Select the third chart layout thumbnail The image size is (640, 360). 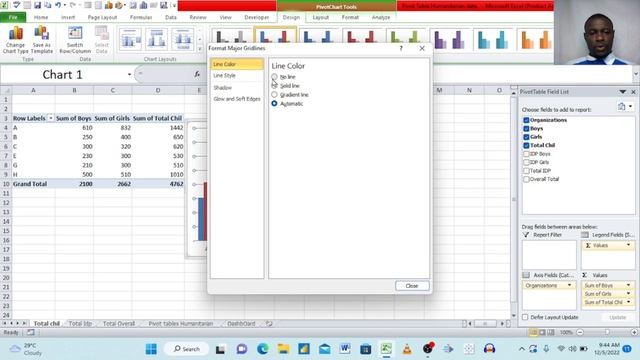point(182,39)
